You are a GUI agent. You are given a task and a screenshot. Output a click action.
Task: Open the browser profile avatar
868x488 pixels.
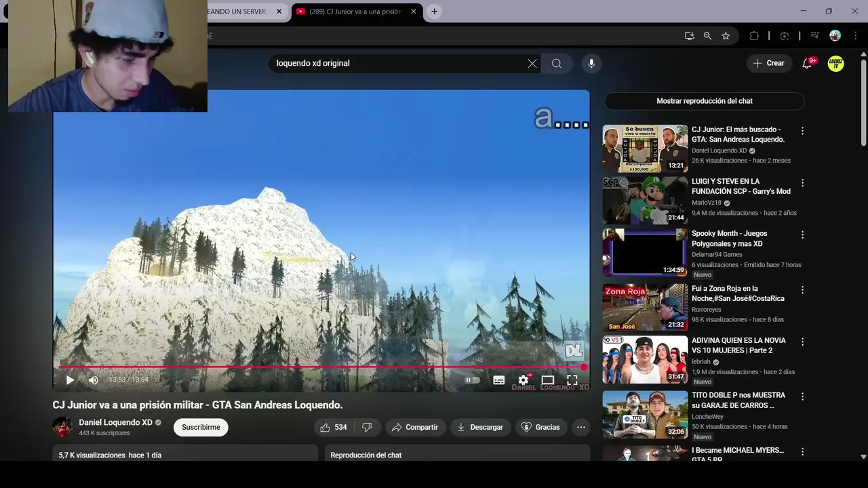835,36
